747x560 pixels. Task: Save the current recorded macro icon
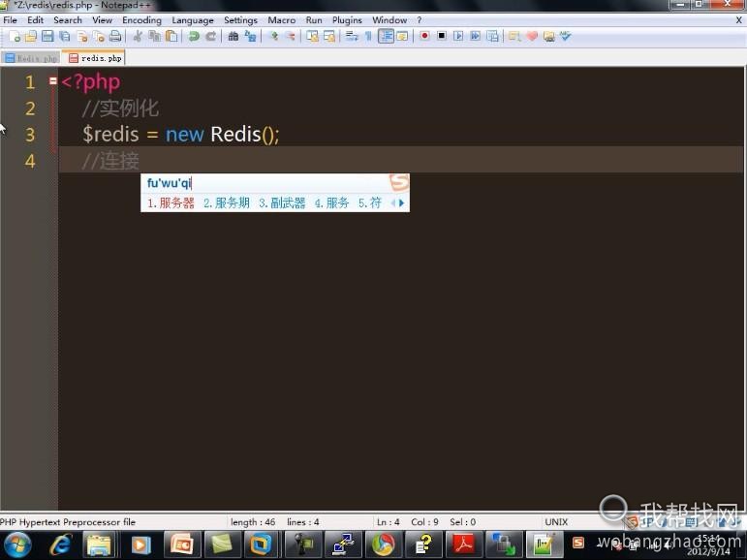[492, 36]
